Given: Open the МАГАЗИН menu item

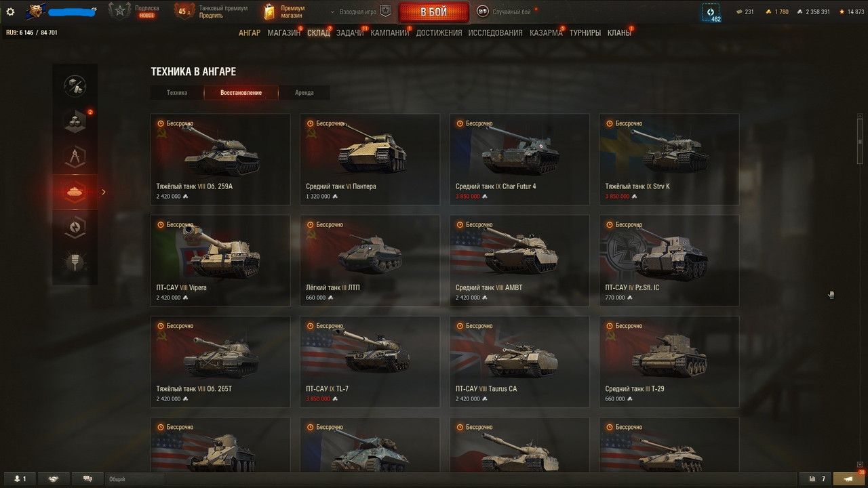Looking at the screenshot, I should [284, 33].
